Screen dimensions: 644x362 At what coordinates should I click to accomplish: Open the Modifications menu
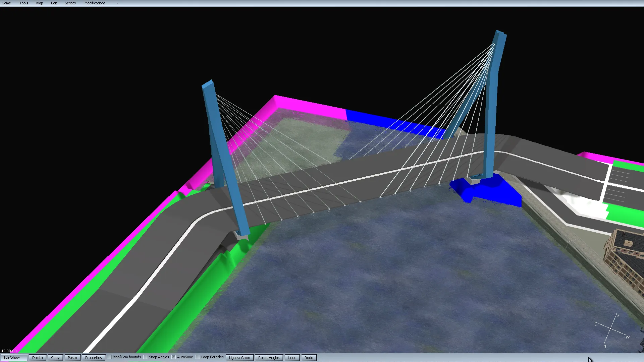point(95,3)
